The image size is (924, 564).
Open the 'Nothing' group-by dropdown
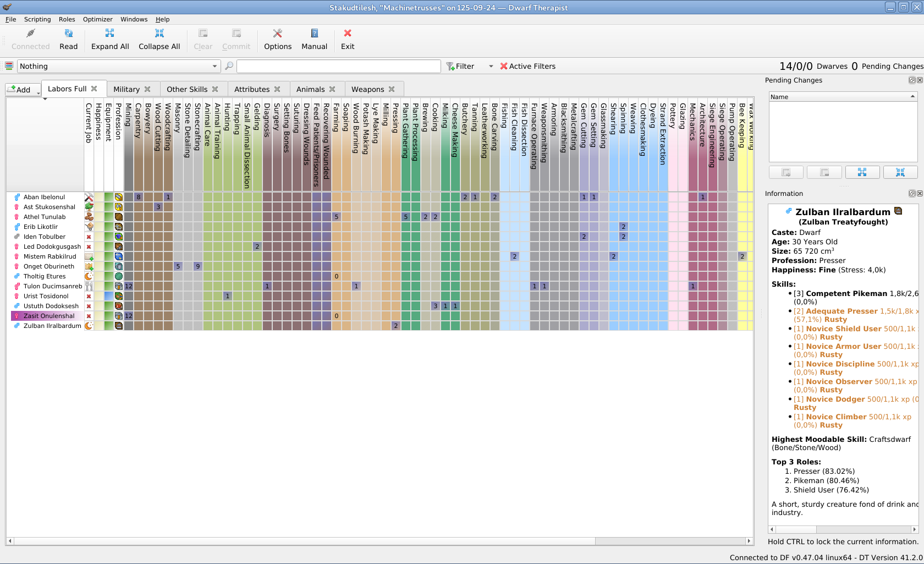pos(119,67)
